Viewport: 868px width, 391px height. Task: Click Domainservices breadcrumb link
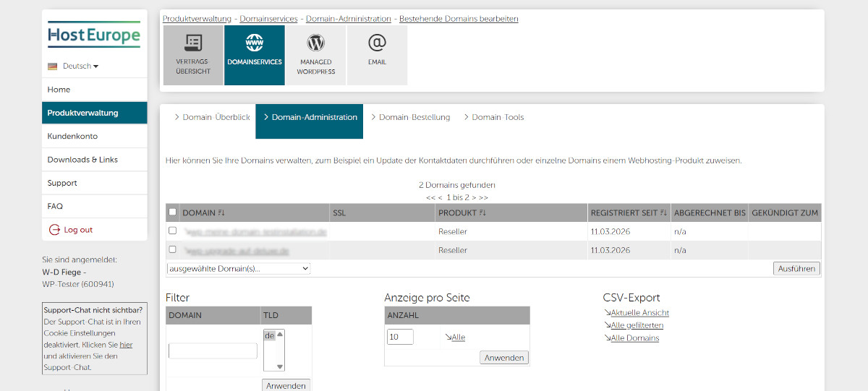point(268,19)
